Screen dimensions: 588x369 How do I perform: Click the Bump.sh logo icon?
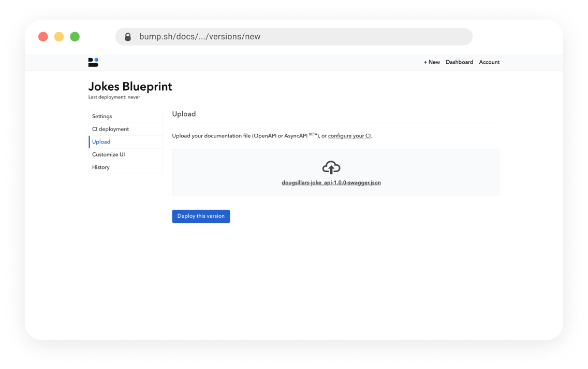[x=93, y=62]
